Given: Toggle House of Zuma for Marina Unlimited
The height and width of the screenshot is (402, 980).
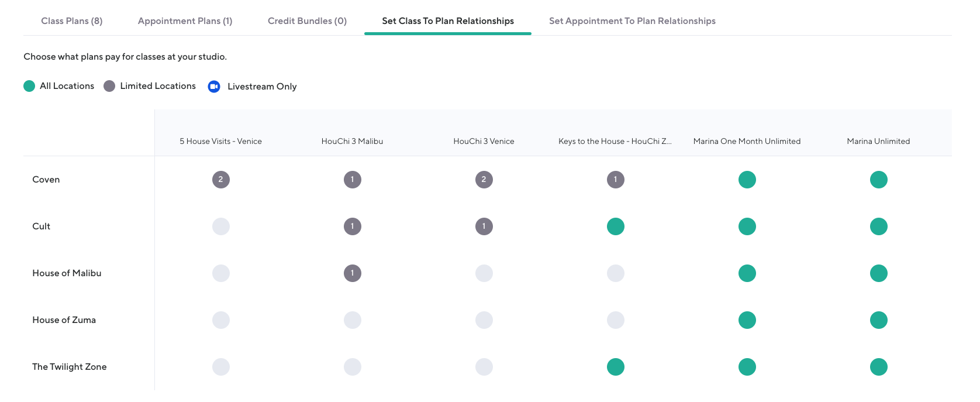Looking at the screenshot, I should pos(878,320).
